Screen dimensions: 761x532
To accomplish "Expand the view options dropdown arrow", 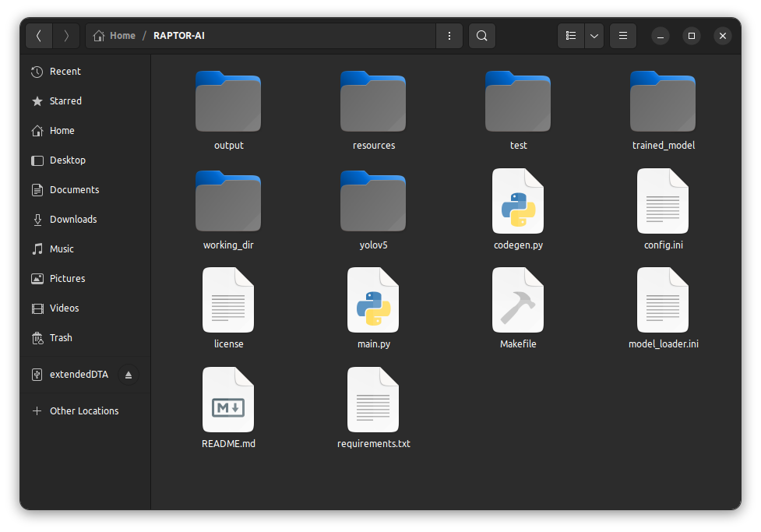I will 594,36.
